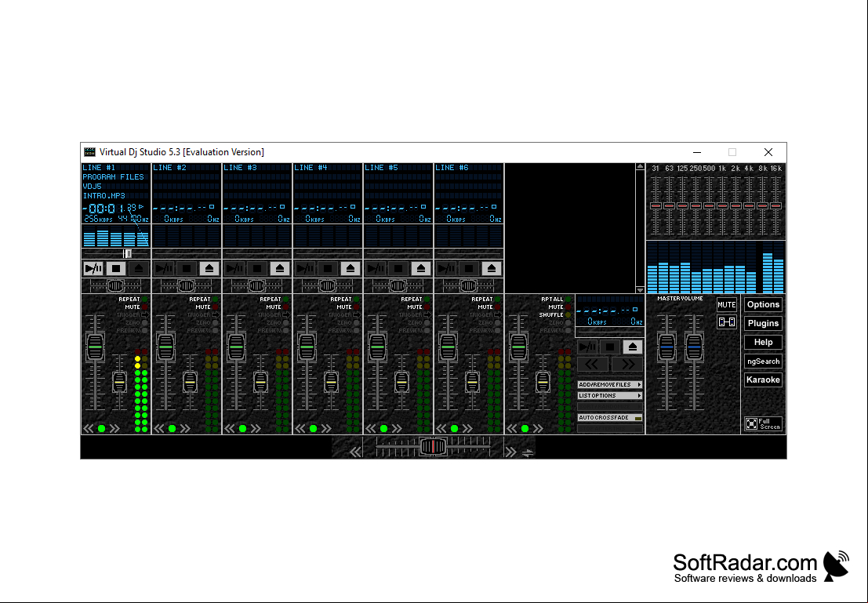This screenshot has height=603, width=868.
Task: Click Line #4 left double-arrow at bottom
Action: pyautogui.click(x=300, y=429)
